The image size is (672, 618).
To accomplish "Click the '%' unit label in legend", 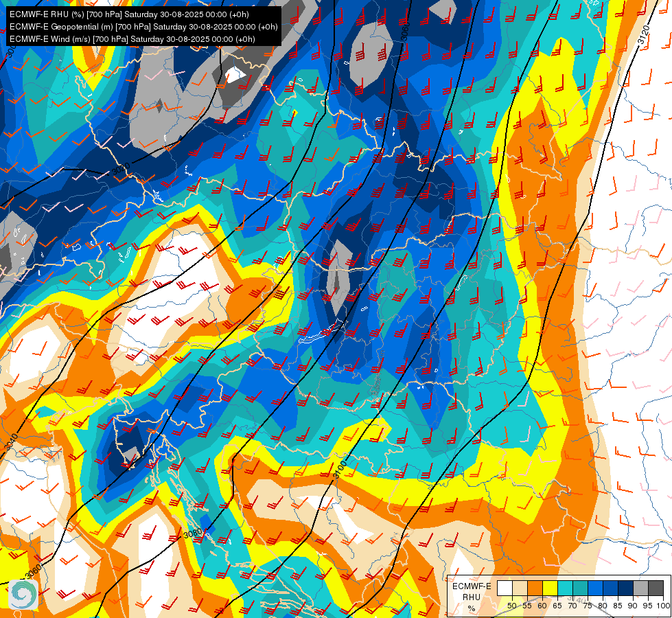I will [472, 608].
